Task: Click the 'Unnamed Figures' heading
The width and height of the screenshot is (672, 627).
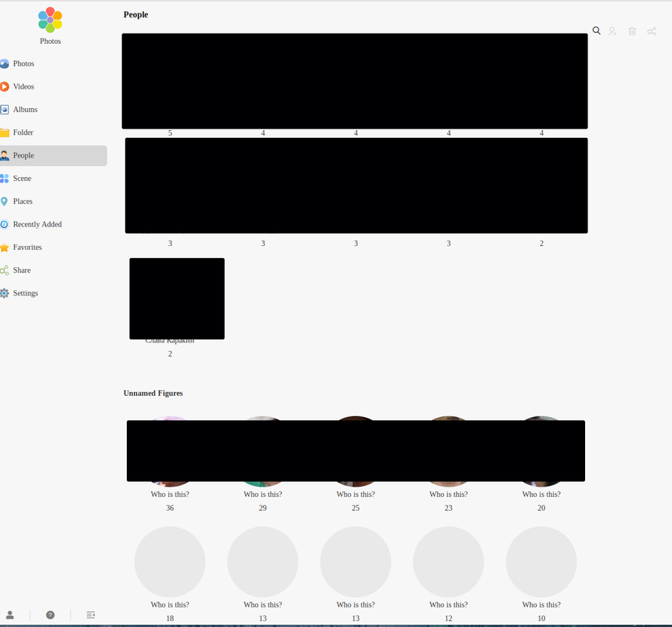Action: [x=153, y=393]
